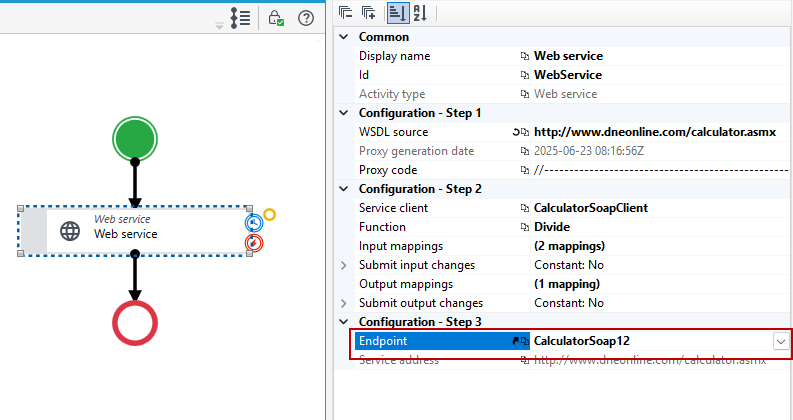
Task: Open help via the question mark icon
Action: coord(306,18)
